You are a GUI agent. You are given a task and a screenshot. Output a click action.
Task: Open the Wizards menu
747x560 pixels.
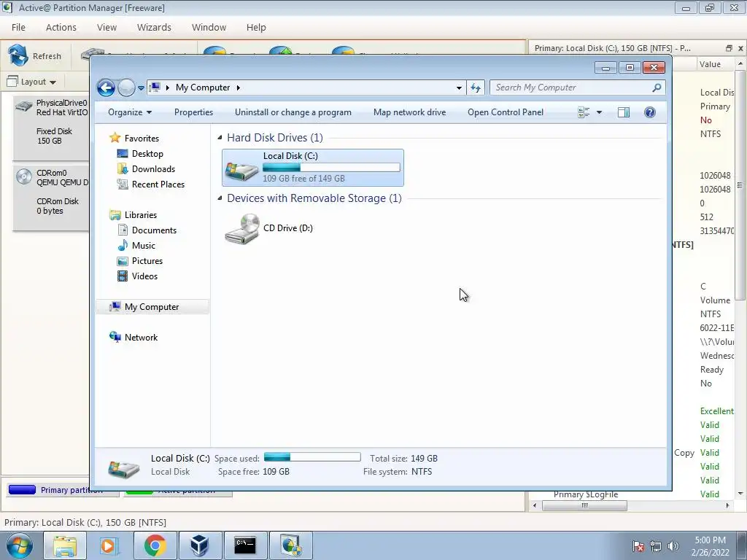point(154,27)
